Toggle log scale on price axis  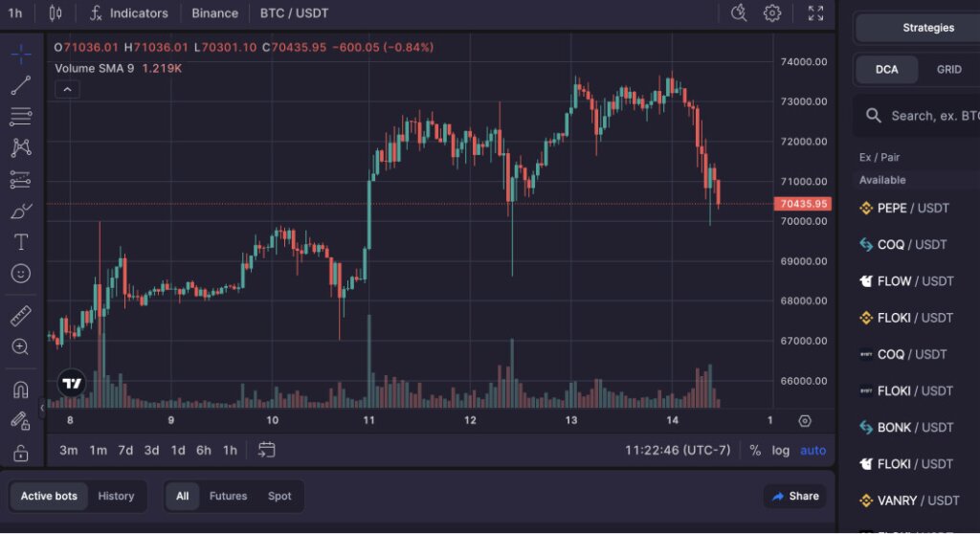[x=781, y=450]
